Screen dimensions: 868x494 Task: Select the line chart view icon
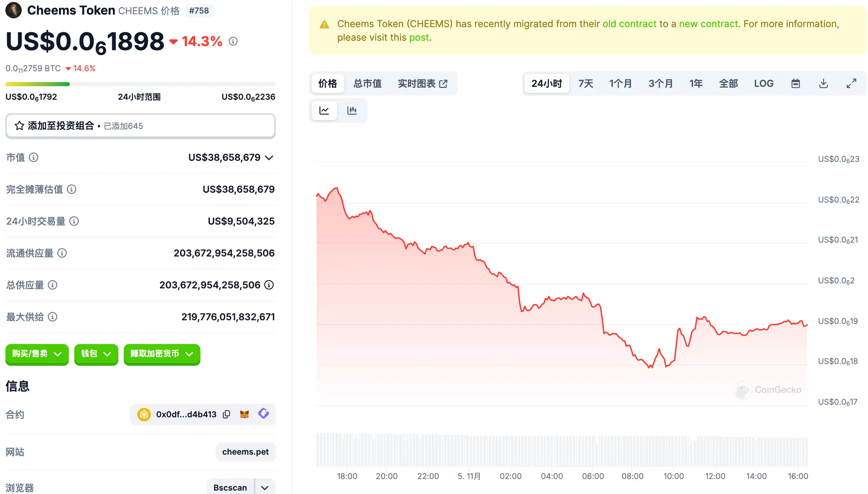(324, 110)
